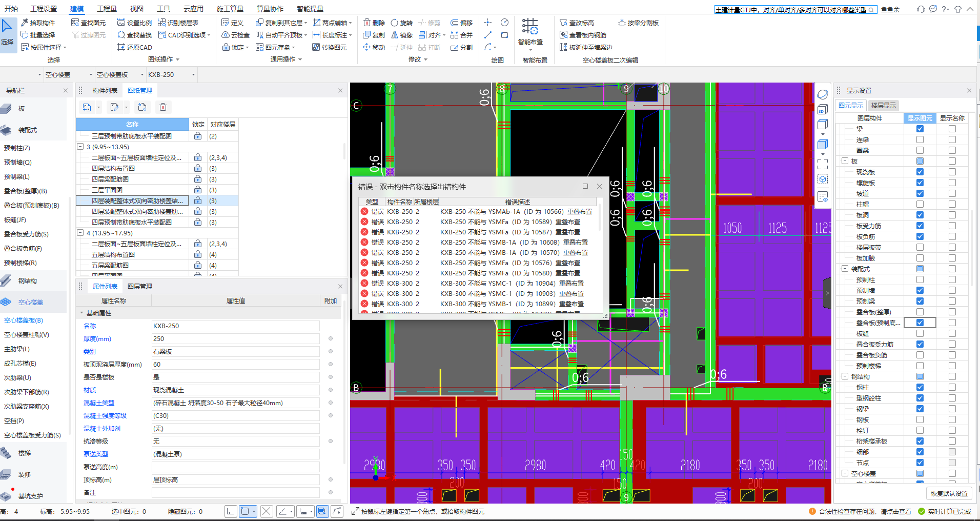Select the 四层梁配筋图 drawing row

click(x=132, y=179)
